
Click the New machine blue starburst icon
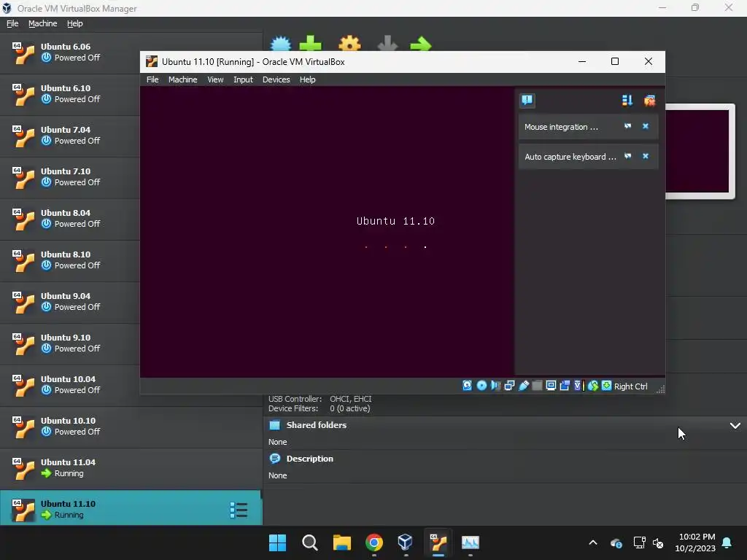(x=281, y=43)
